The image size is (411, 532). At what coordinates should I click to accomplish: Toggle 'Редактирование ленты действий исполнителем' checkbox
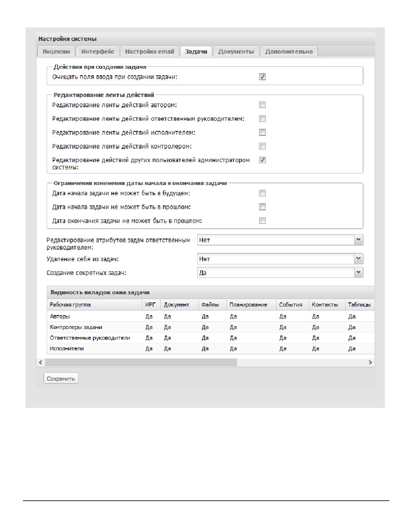coord(262,132)
